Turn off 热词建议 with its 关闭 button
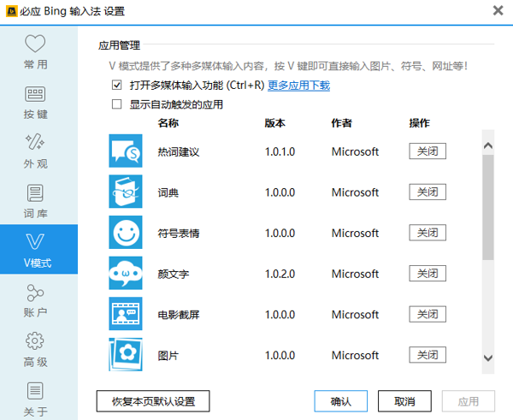 tap(427, 151)
